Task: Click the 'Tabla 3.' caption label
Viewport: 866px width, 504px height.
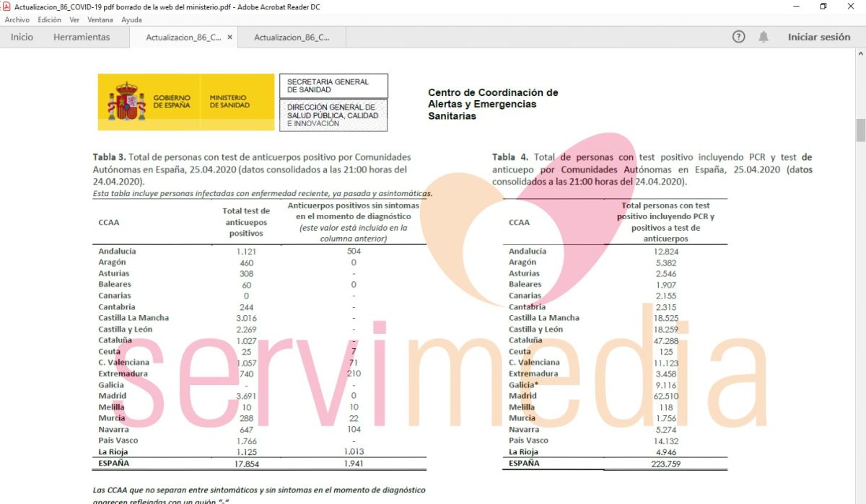Action: 110,156
